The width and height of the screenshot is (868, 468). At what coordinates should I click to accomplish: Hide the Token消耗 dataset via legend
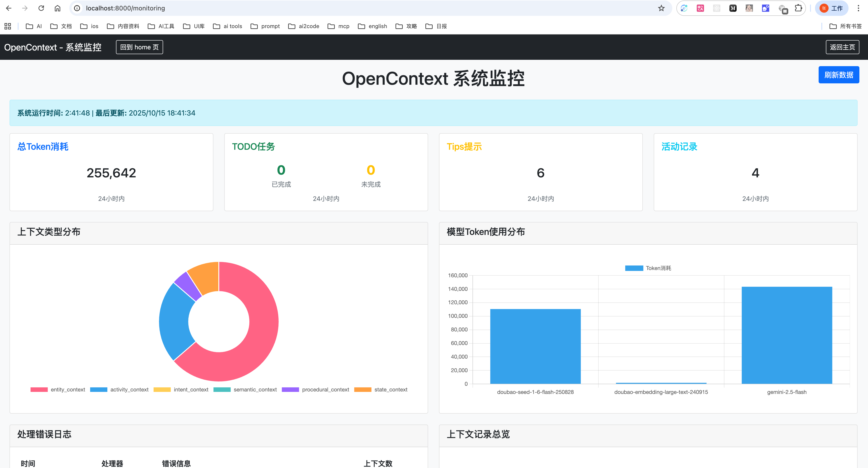tap(648, 268)
